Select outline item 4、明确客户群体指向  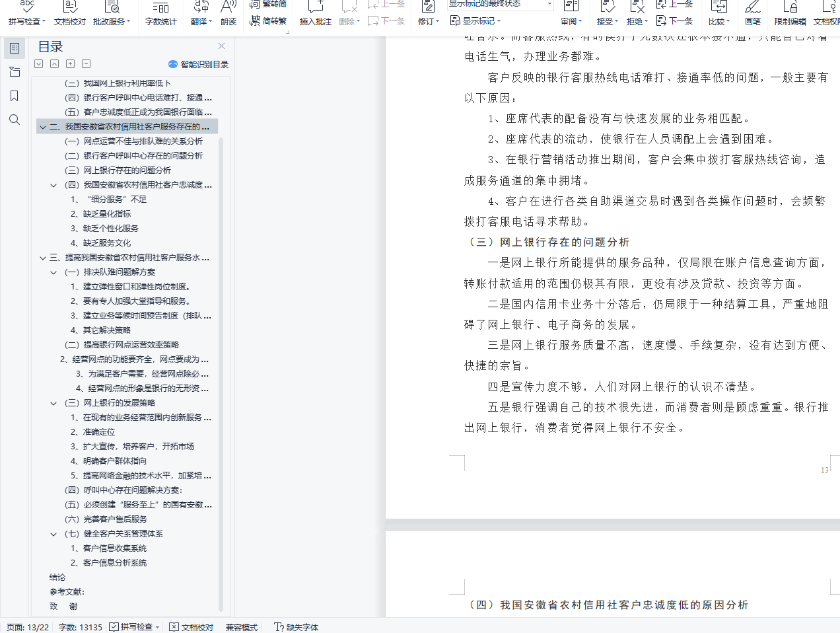(x=109, y=461)
